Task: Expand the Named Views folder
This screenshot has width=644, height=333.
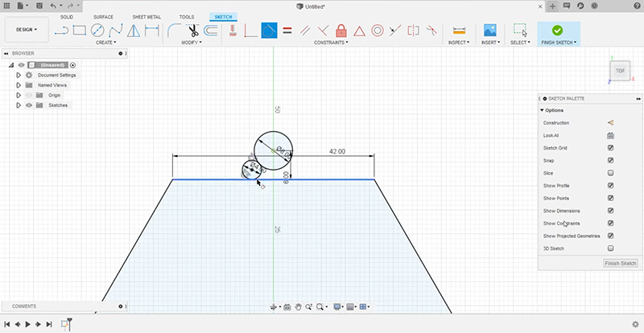Action: click(x=18, y=84)
